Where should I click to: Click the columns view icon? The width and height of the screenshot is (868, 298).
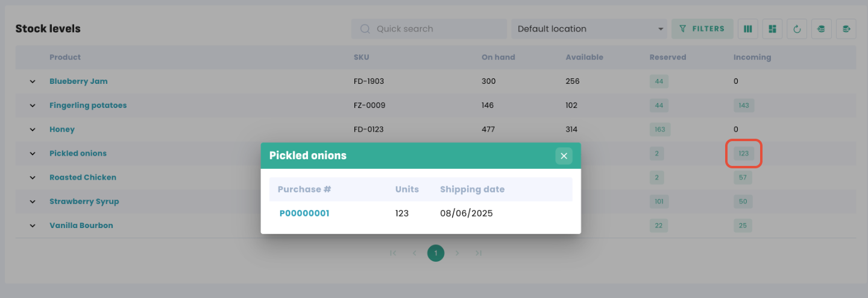coord(748,28)
